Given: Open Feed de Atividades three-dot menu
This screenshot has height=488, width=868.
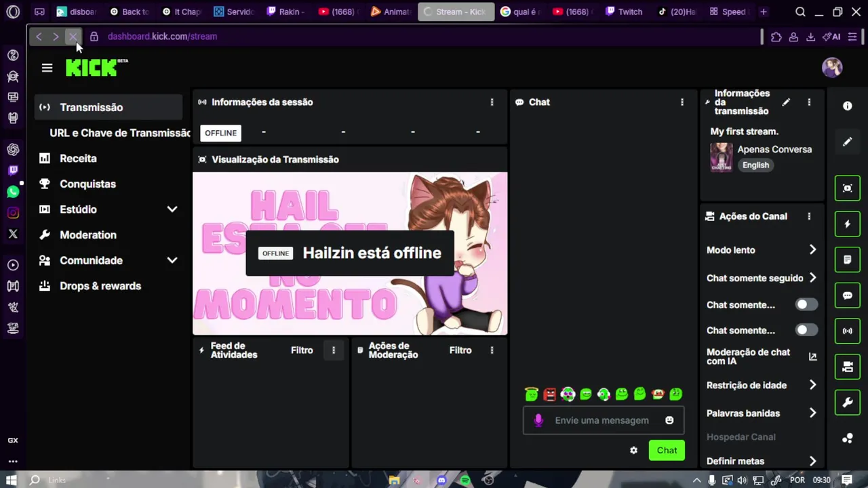Looking at the screenshot, I should click(333, 350).
